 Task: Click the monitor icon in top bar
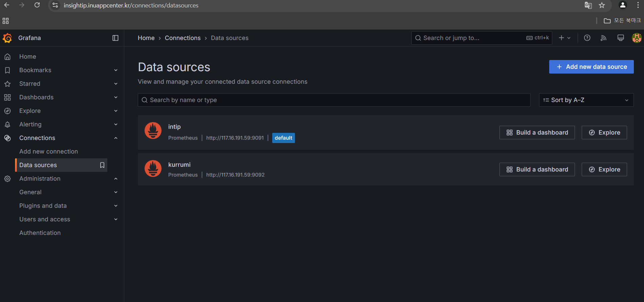tap(621, 38)
